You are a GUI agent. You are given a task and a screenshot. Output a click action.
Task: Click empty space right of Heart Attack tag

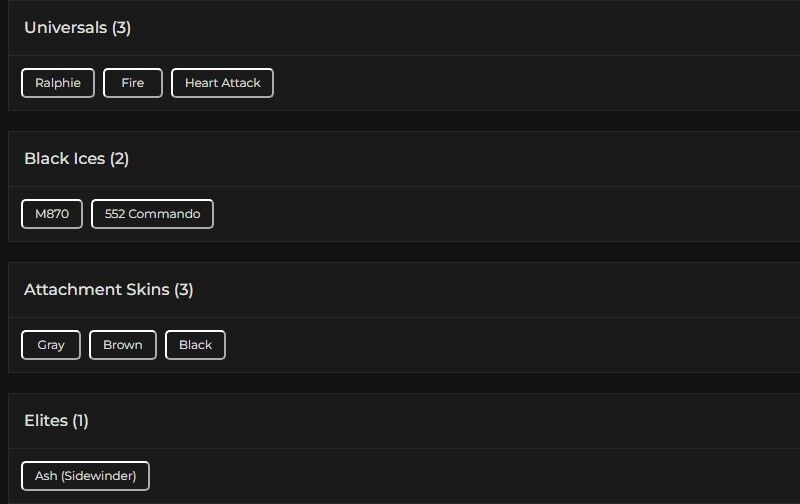click(500, 83)
